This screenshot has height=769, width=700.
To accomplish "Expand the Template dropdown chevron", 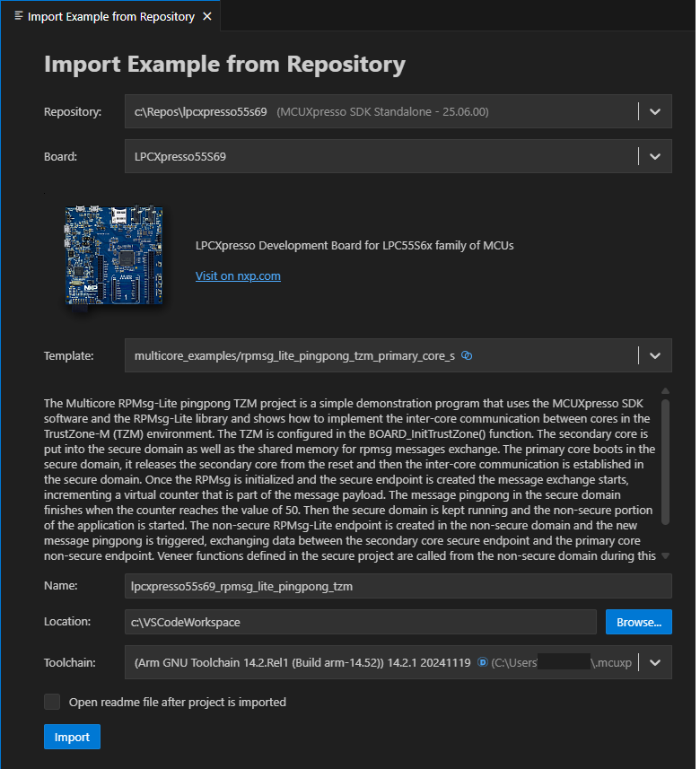I will click(655, 356).
